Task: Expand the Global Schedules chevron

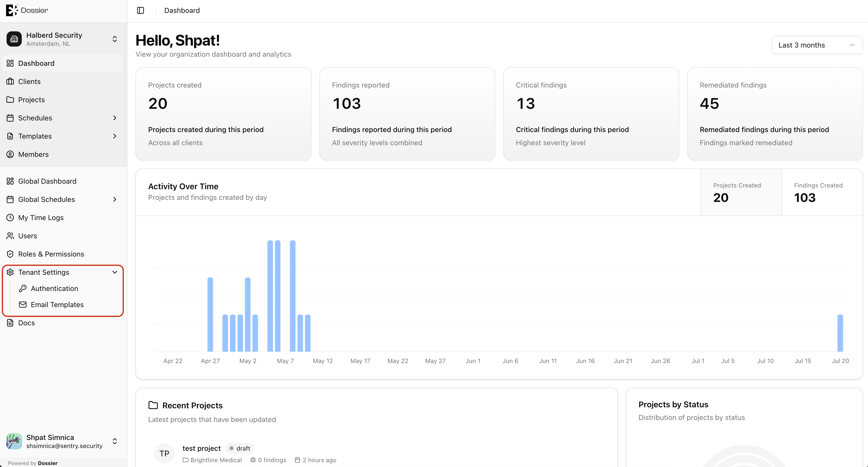Action: point(115,200)
